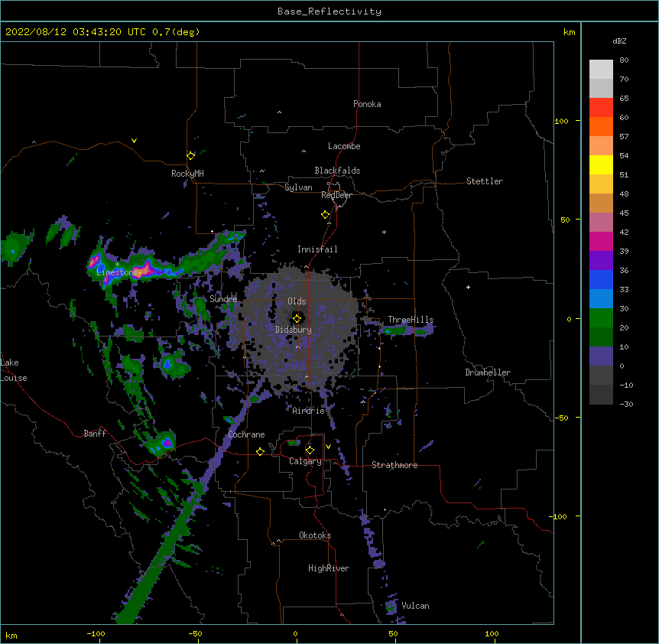Click the Lacombe city label

[344, 146]
